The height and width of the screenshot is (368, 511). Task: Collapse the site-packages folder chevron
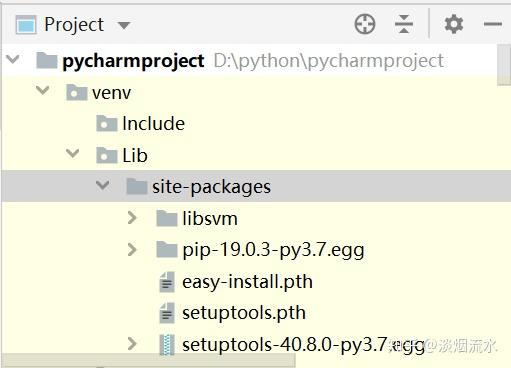point(103,185)
